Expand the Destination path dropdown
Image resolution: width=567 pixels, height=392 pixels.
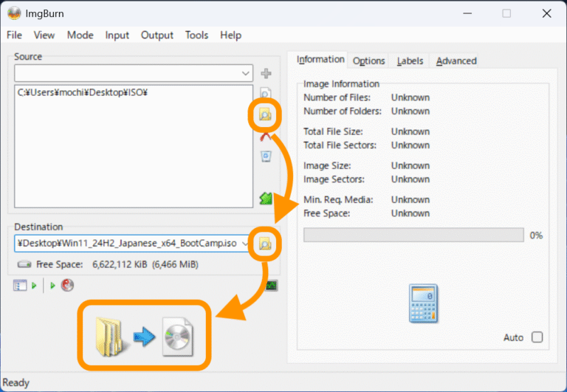[x=244, y=244]
